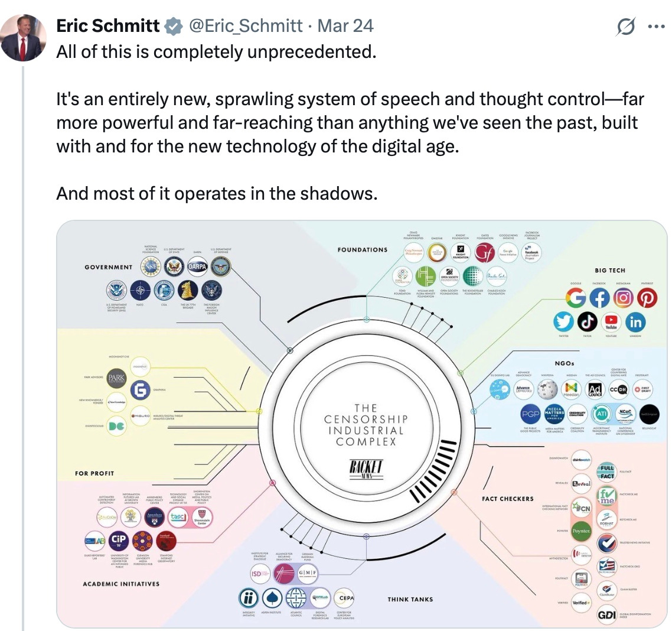Click the Facebook logo in Big Tech
This screenshot has width=672, height=631.
coord(599,298)
